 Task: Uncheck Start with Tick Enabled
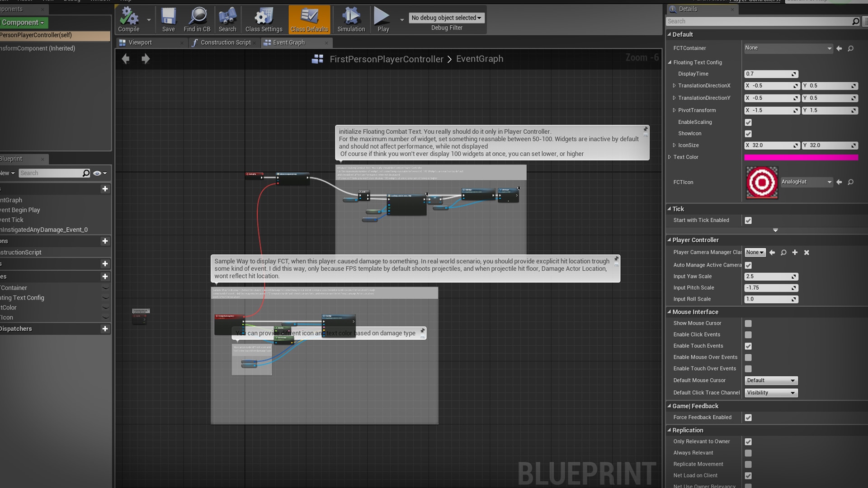click(748, 221)
